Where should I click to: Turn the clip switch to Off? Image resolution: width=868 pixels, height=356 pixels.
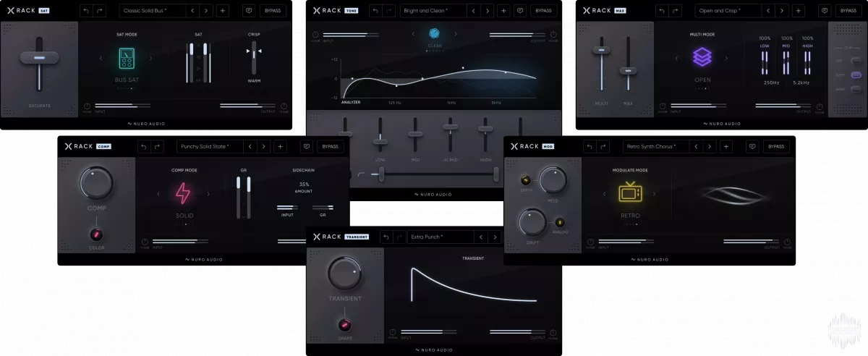[856, 61]
